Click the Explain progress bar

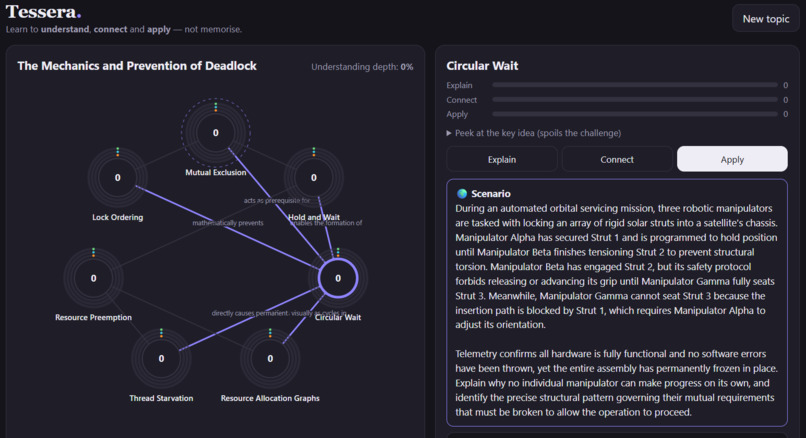click(x=635, y=85)
